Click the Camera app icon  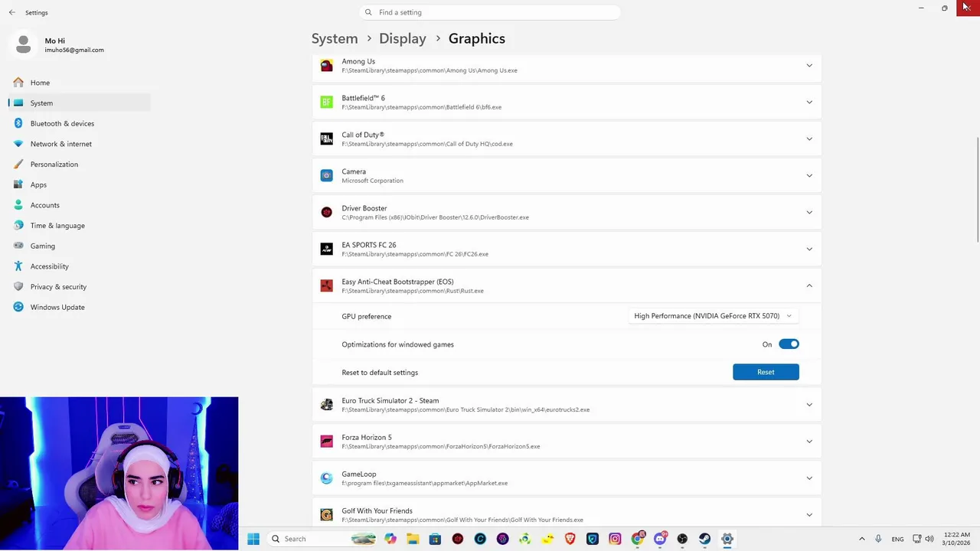(327, 176)
